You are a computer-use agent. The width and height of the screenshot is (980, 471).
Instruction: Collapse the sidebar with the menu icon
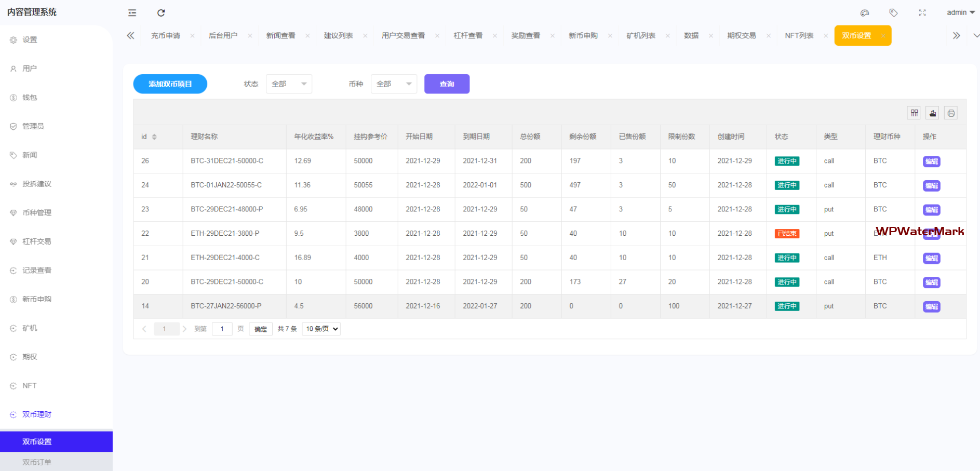coord(132,13)
